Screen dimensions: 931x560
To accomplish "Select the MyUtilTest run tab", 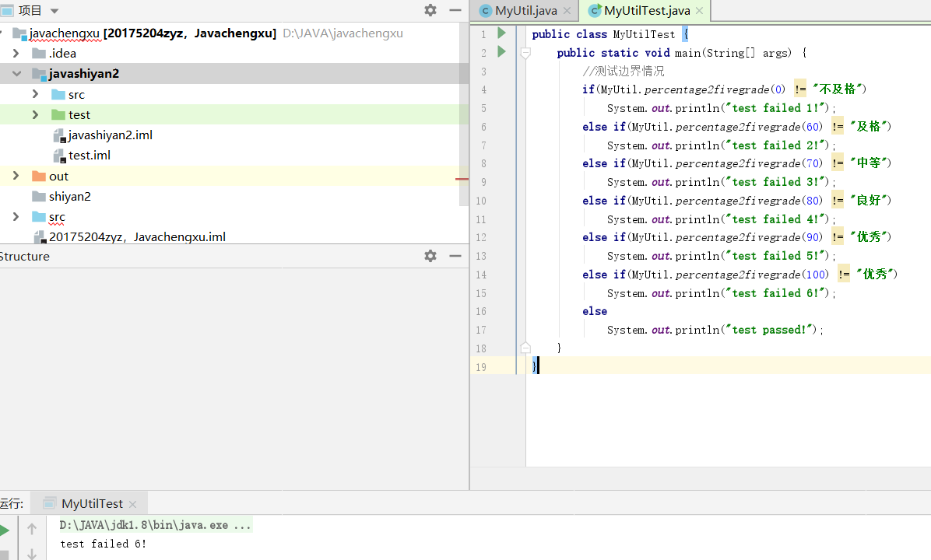I will [x=91, y=503].
